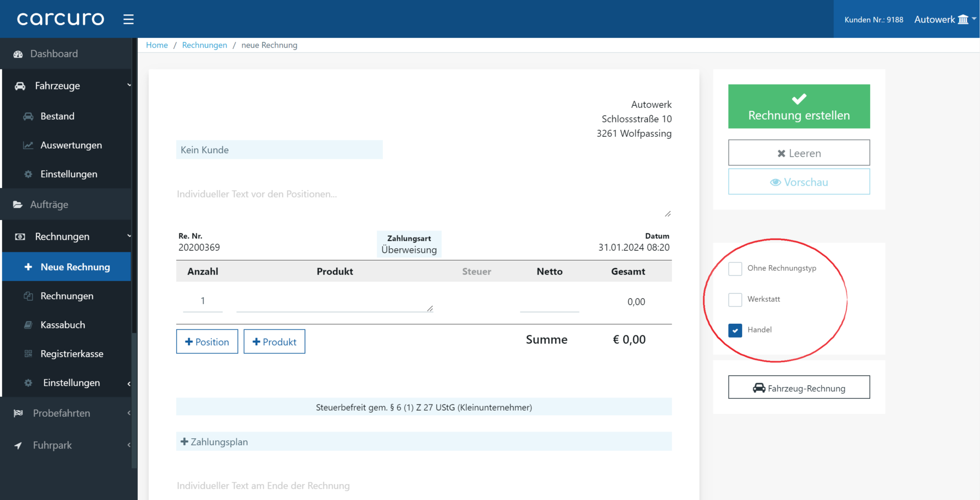980x500 pixels.
Task: Go to Home breadcrumb link
Action: (157, 45)
